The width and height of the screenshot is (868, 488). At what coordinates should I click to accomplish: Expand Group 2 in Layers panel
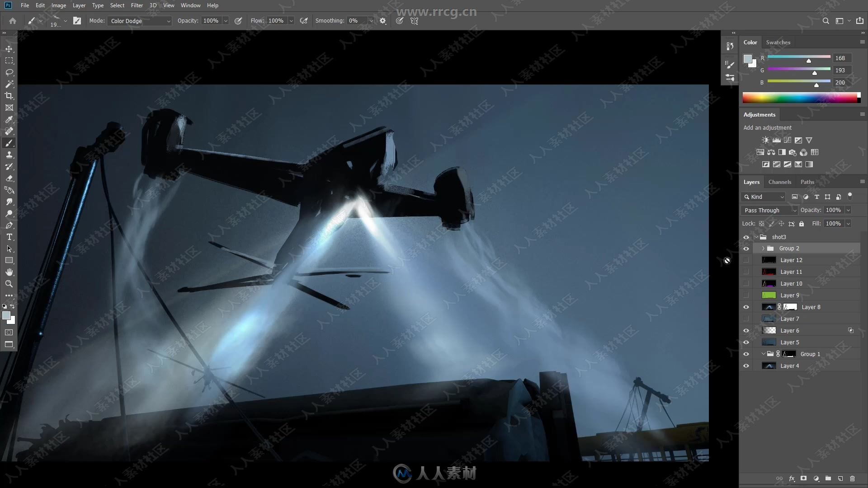click(x=763, y=249)
